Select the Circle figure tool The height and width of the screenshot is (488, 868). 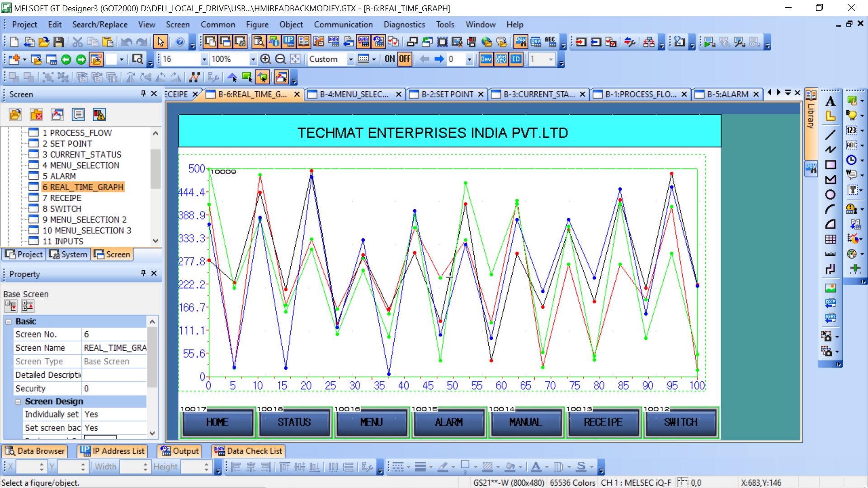830,195
